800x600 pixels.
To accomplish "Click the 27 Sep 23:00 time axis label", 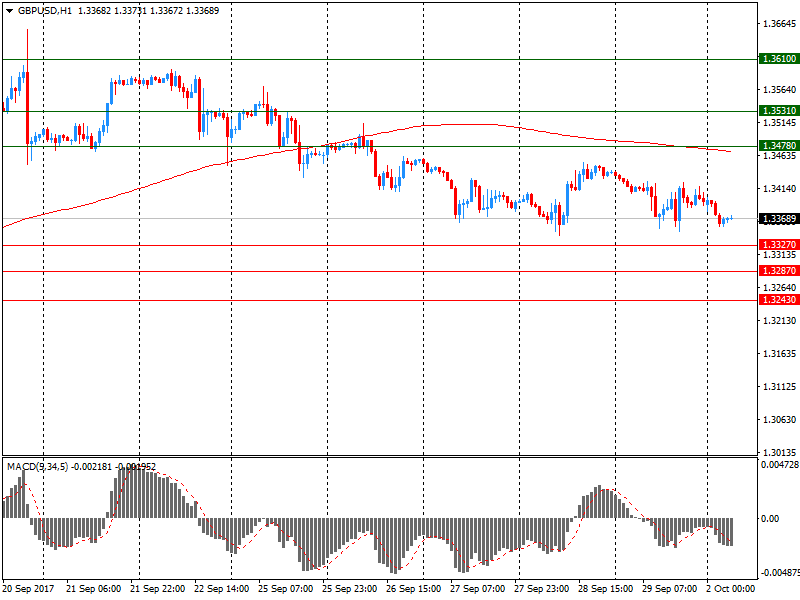I will [541, 589].
